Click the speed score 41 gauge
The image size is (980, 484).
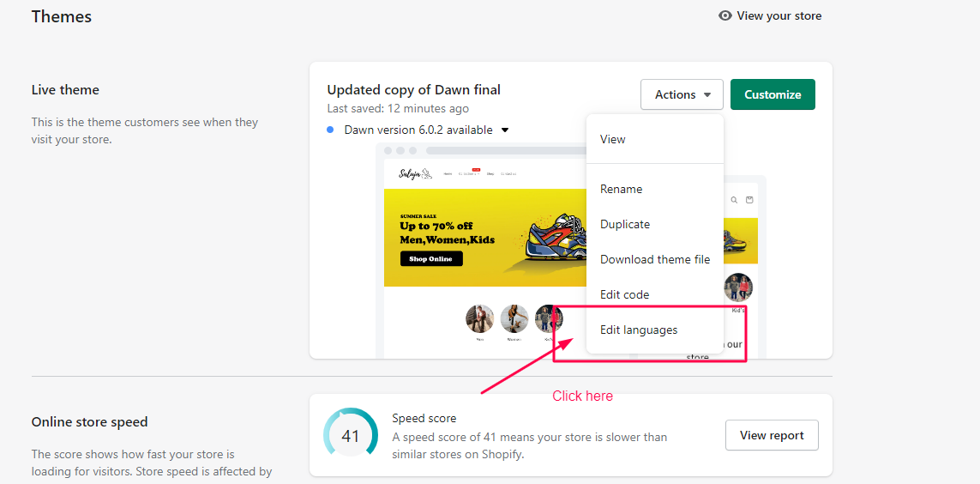(x=351, y=435)
